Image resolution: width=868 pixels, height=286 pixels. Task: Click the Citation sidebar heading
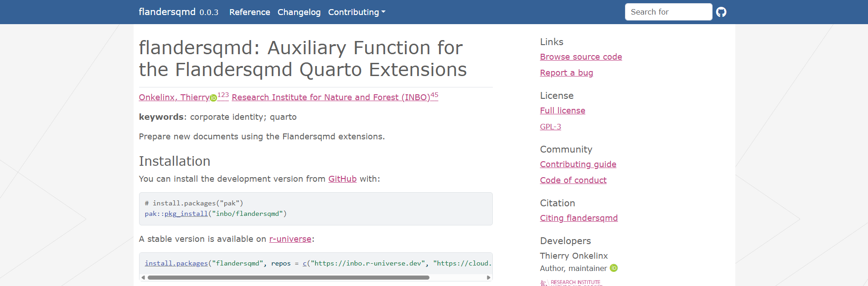pyautogui.click(x=558, y=203)
